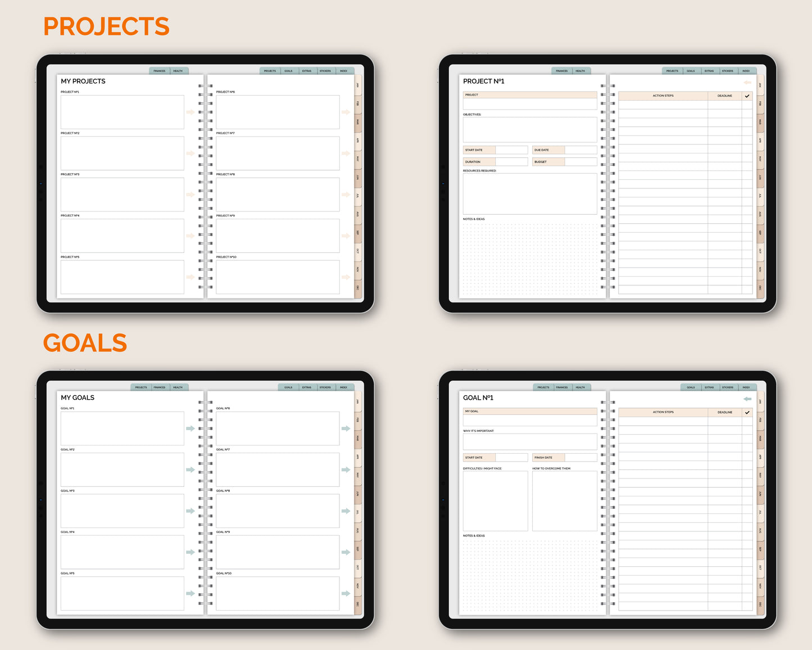Viewport: 812px width, 650px height.
Task: Click the How To Overcome Them box
Action: [565, 501]
